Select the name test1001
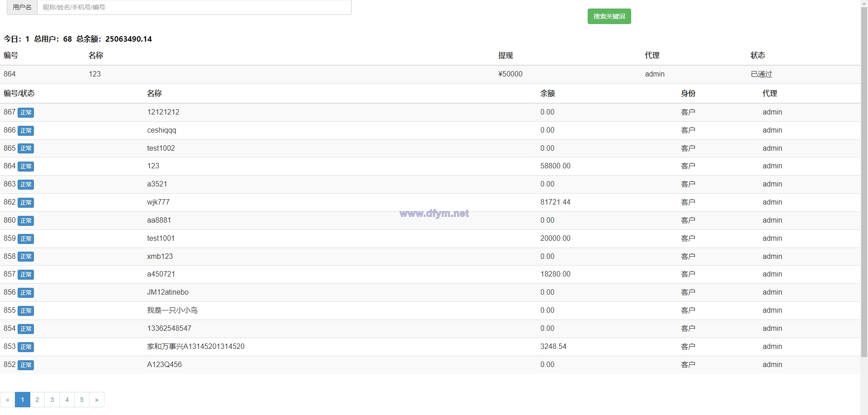Image resolution: width=868 pixels, height=415 pixels. [161, 238]
